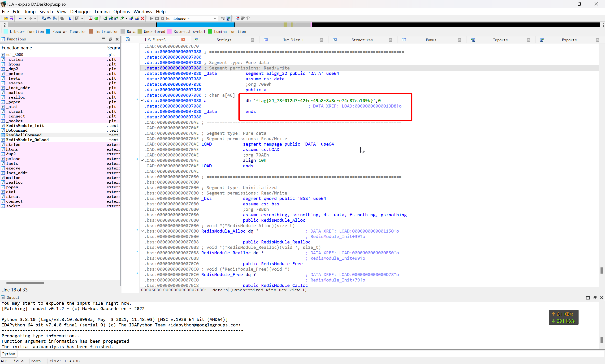Open the Lumina menu
Viewport: 605px width, 364px height.
click(x=102, y=12)
